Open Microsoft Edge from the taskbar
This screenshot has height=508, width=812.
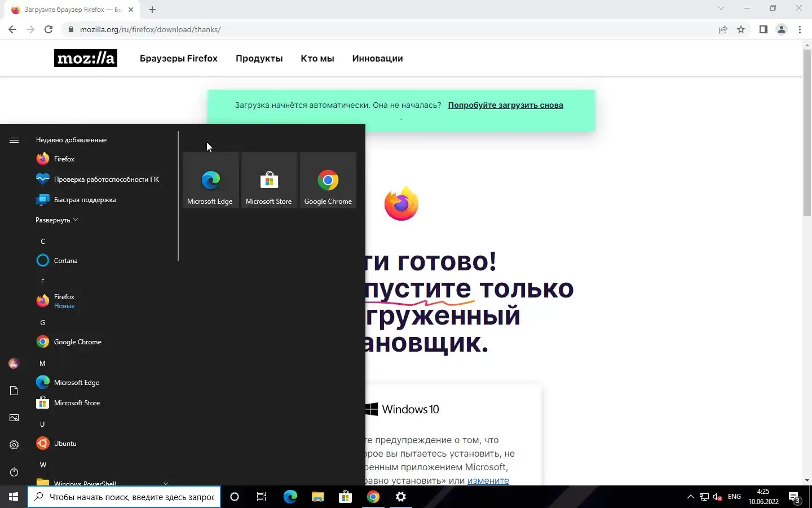pos(290,497)
